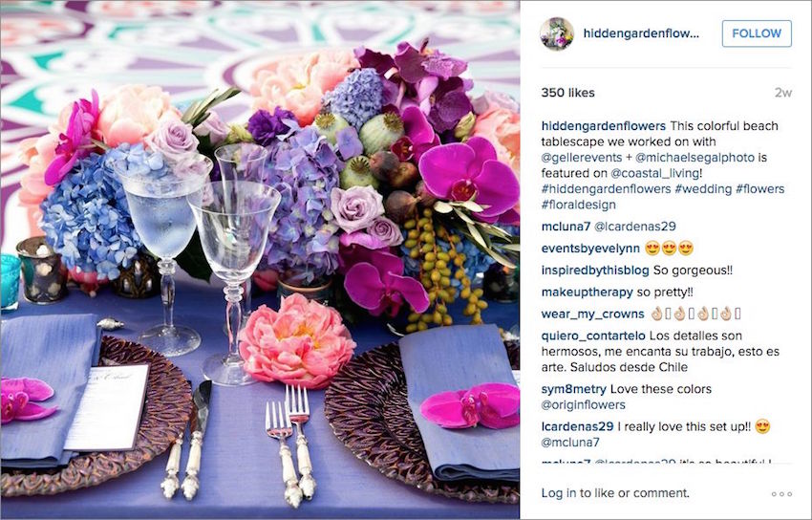View commenter eventsbyevelynn's profile
812x520 pixels.
click(x=590, y=249)
